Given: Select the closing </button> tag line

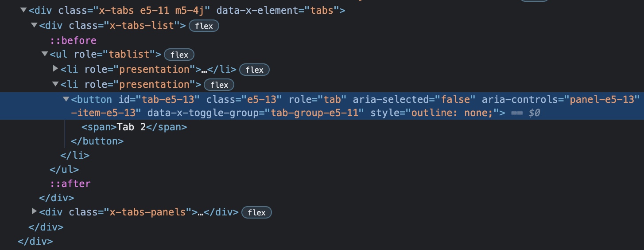Looking at the screenshot, I should pyautogui.click(x=97, y=141).
